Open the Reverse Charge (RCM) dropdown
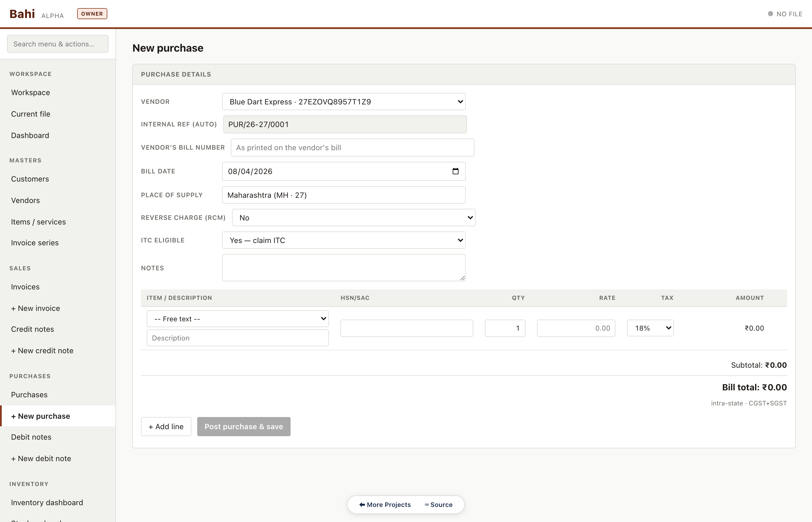 tap(353, 217)
